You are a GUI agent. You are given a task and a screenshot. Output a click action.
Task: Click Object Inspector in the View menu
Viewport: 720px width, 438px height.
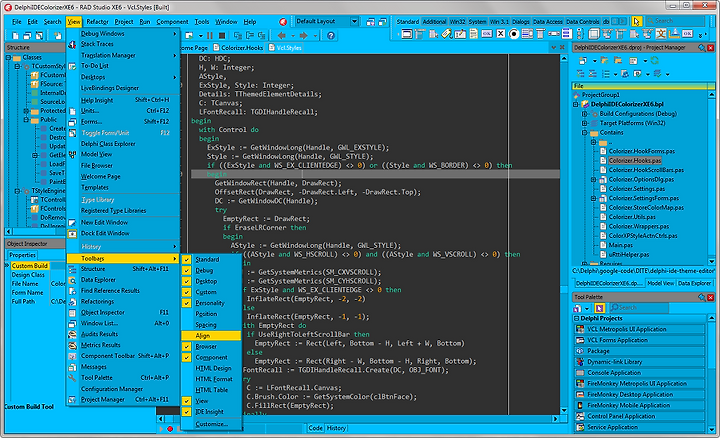click(123, 313)
